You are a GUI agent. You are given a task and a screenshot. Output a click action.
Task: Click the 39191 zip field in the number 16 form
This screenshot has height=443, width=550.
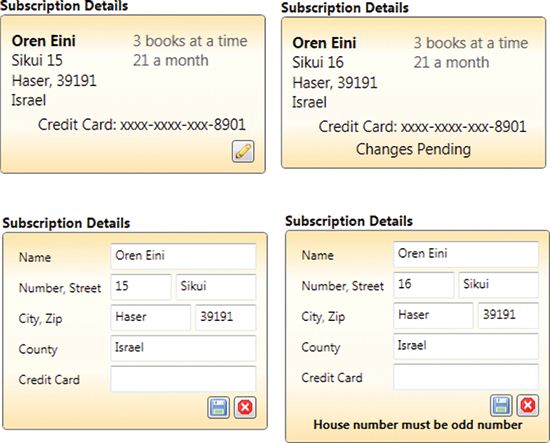pos(509,315)
